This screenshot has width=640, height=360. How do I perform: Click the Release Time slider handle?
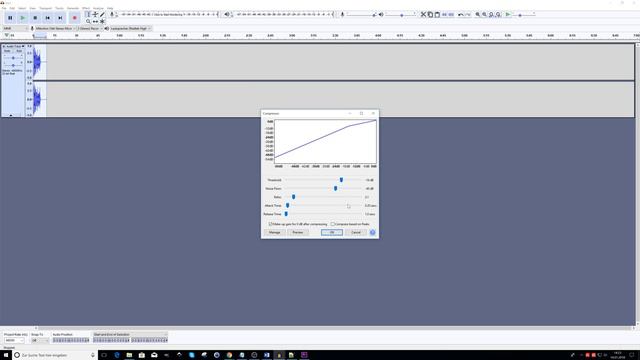coord(286,214)
